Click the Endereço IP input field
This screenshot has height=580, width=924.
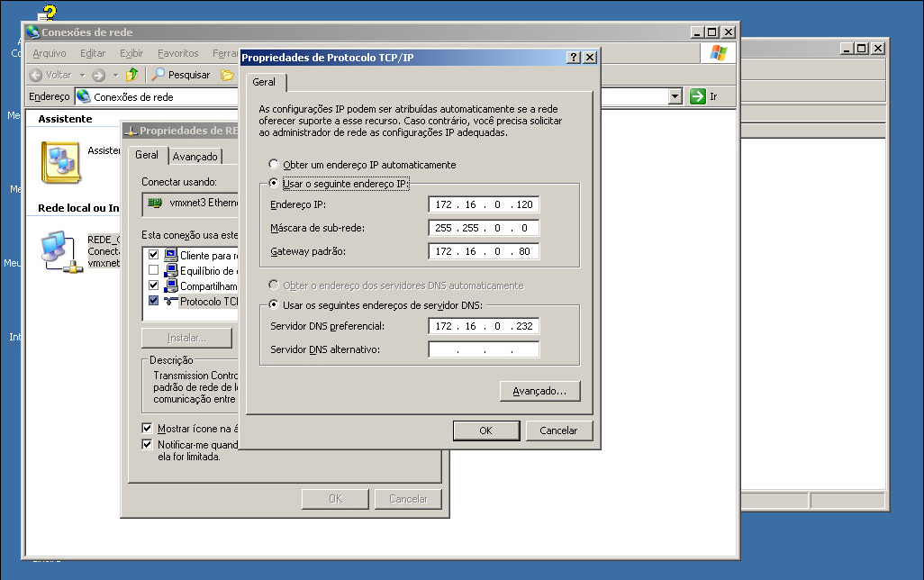click(x=484, y=204)
